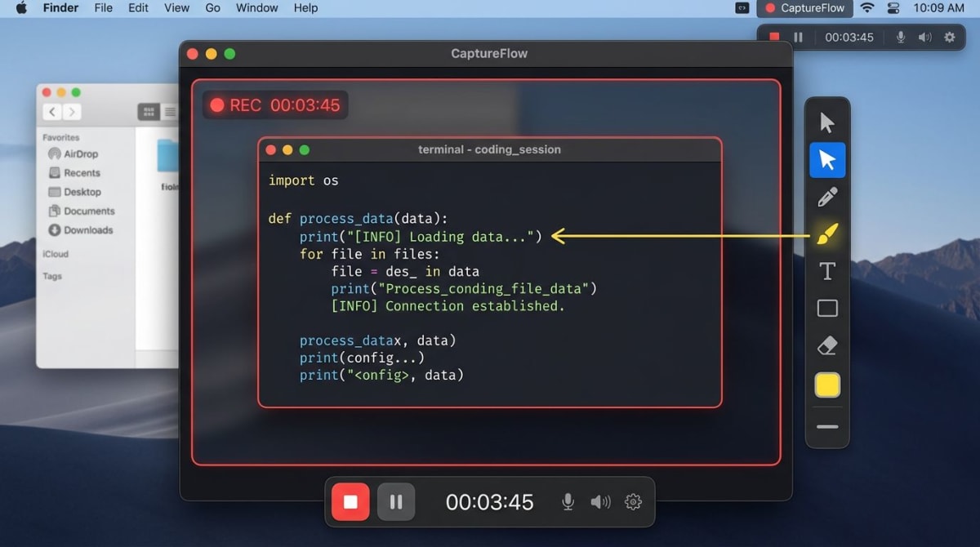980x547 pixels.
Task: Click the "print(config...)" line
Action: [362, 358]
